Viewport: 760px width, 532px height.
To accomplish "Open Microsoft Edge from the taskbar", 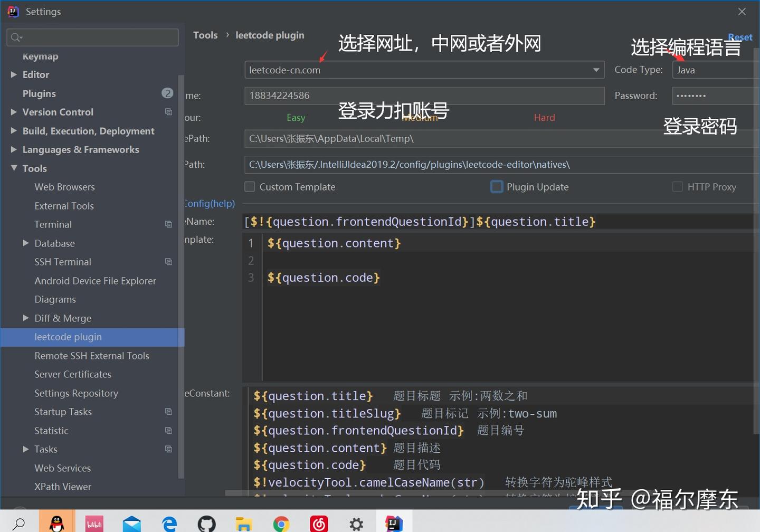I will (x=169, y=523).
